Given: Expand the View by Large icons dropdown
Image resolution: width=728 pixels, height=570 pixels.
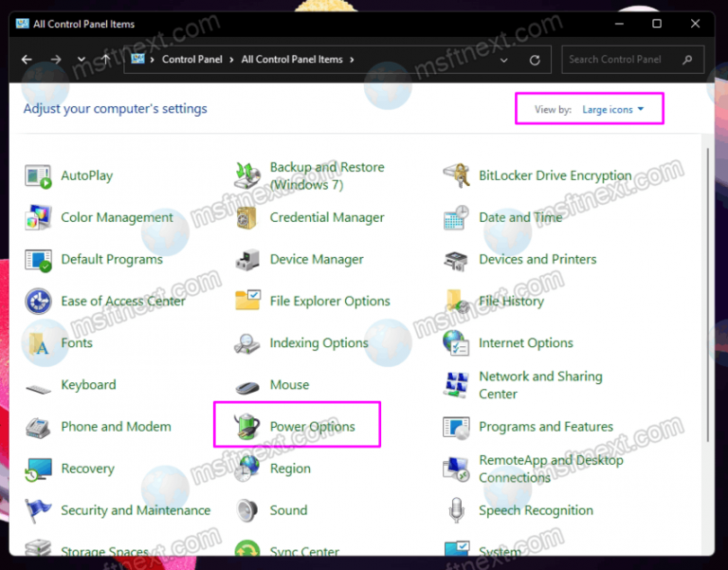Looking at the screenshot, I should pyautogui.click(x=613, y=110).
